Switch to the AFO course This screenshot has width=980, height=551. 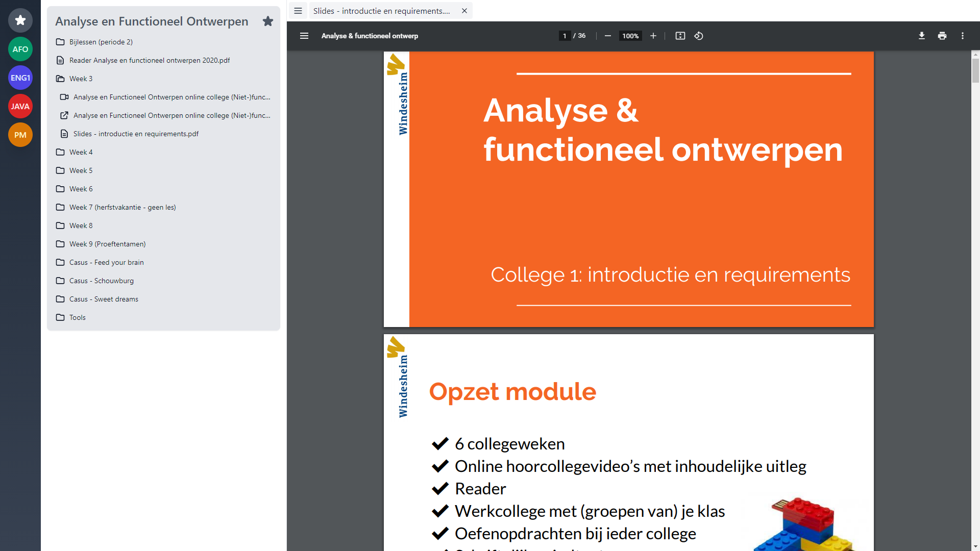click(20, 49)
